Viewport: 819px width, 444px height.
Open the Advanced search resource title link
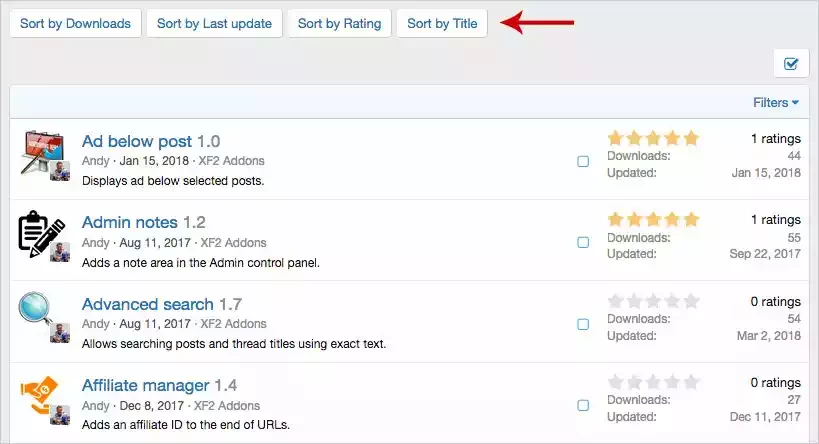point(148,304)
